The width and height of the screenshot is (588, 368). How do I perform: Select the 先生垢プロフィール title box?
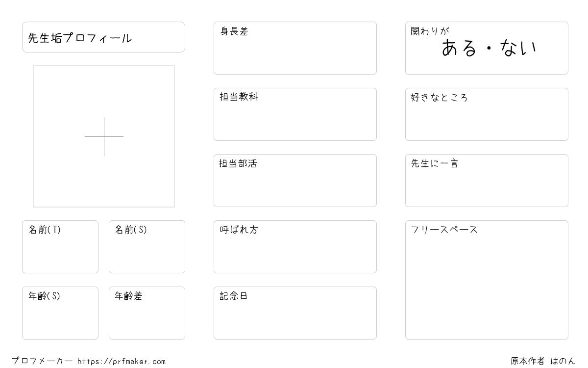[103, 37]
